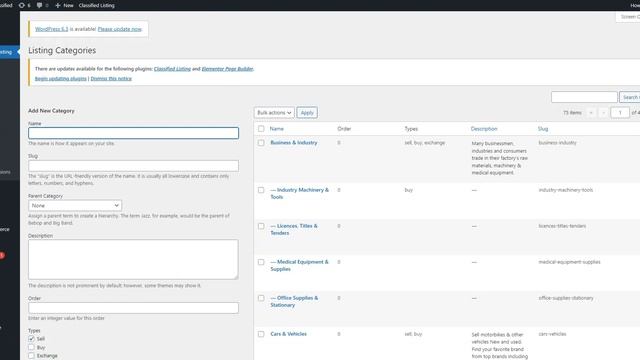Open the Business & Industry category

294,142
